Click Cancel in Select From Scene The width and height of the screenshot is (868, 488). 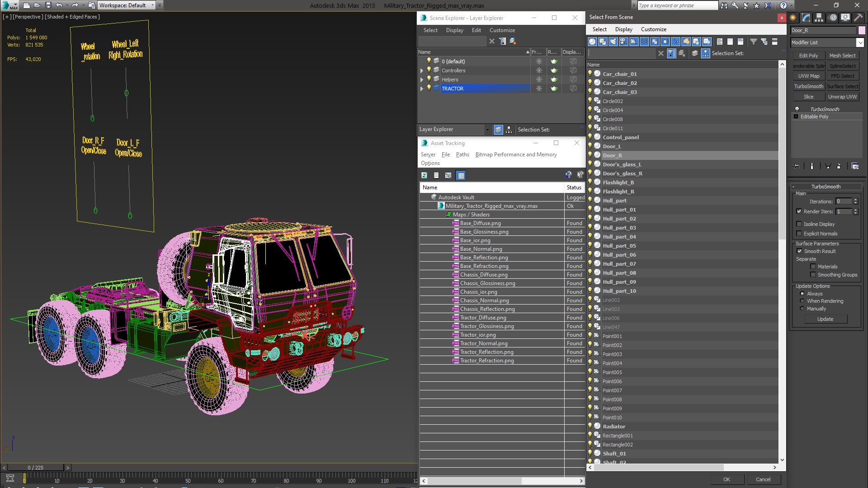click(x=763, y=479)
